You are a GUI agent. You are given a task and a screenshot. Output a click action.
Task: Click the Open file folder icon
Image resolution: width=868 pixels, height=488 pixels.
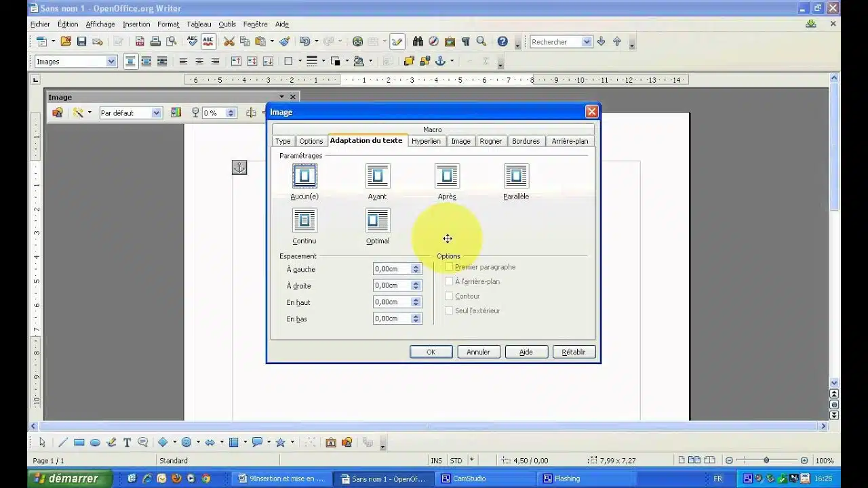pos(66,41)
